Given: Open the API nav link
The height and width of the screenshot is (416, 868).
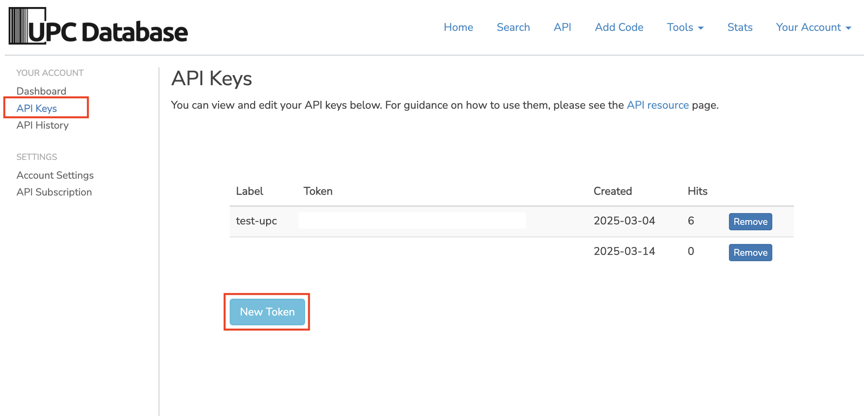Looking at the screenshot, I should point(563,27).
